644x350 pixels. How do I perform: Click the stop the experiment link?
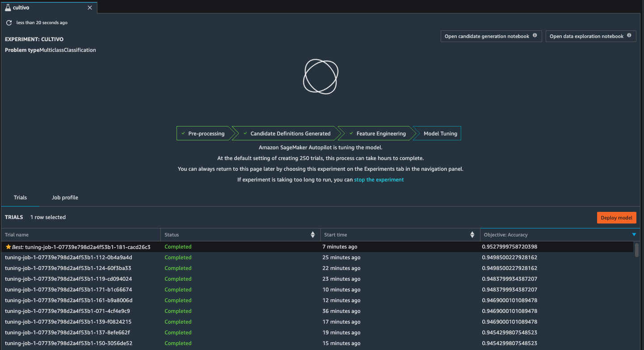click(x=379, y=180)
